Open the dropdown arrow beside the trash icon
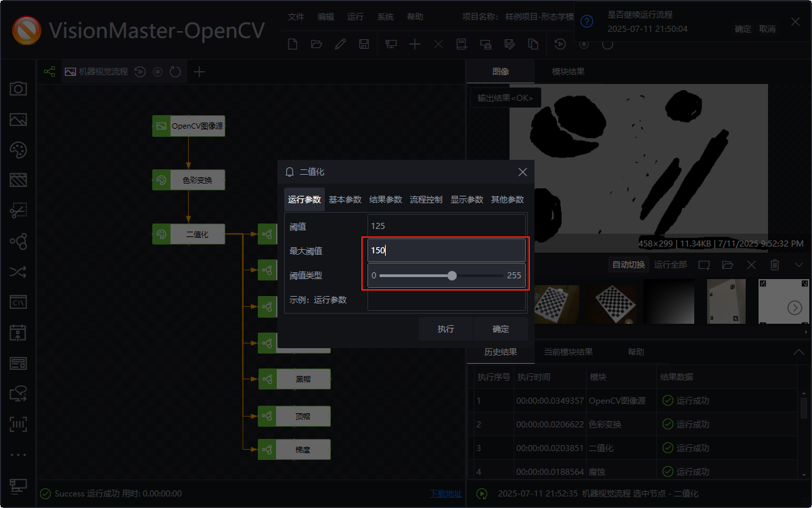 [798, 264]
